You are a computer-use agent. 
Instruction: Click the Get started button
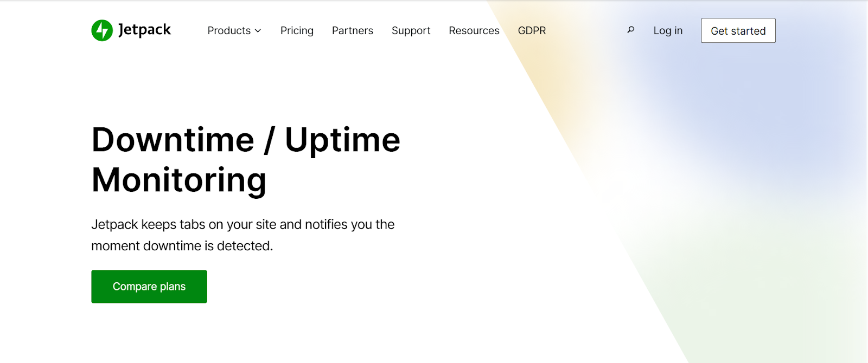(738, 30)
